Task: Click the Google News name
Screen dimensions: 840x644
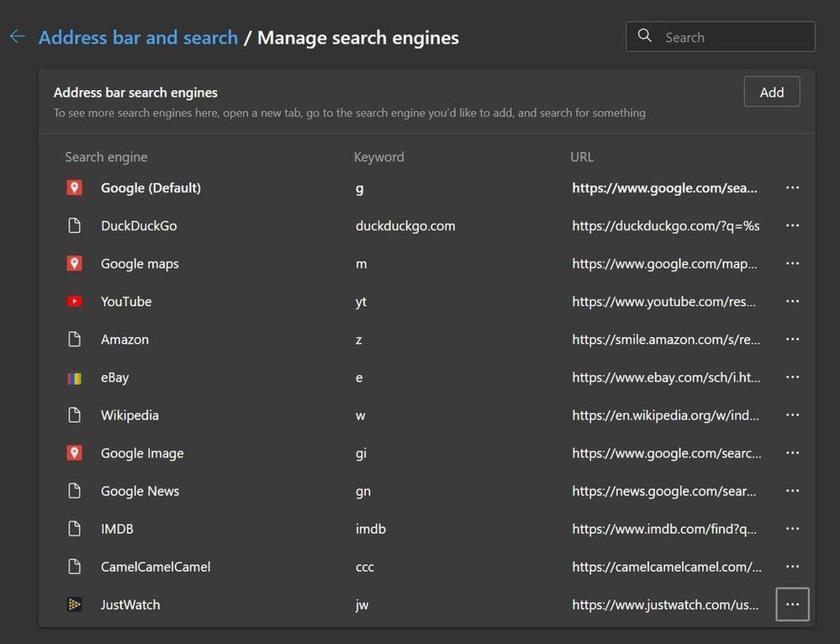Action: click(140, 491)
